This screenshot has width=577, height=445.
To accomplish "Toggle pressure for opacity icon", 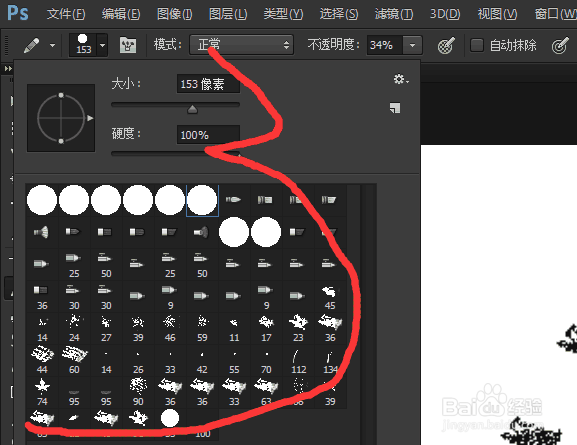I will click(x=446, y=46).
